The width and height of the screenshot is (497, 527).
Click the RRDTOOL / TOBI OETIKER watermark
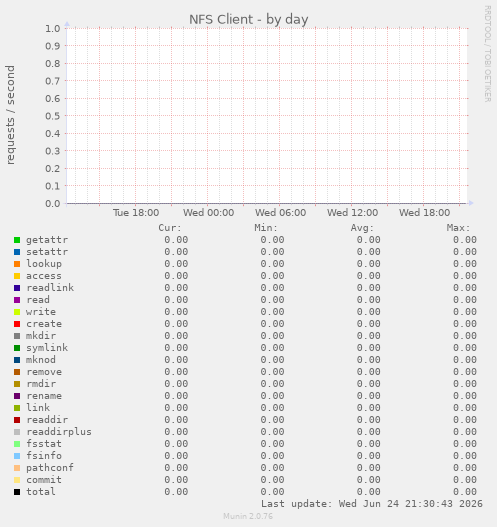pyautogui.click(x=488, y=54)
